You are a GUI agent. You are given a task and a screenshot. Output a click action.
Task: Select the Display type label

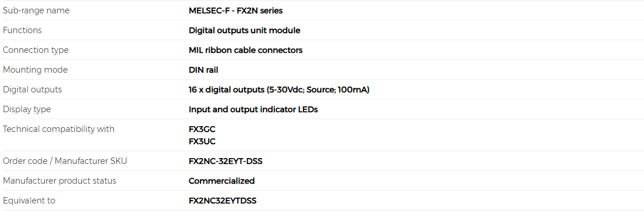point(27,110)
